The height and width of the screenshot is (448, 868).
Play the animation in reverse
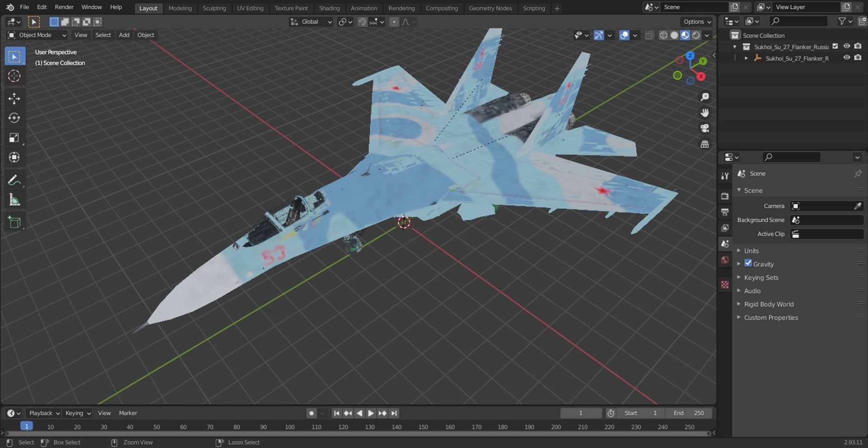click(x=359, y=413)
